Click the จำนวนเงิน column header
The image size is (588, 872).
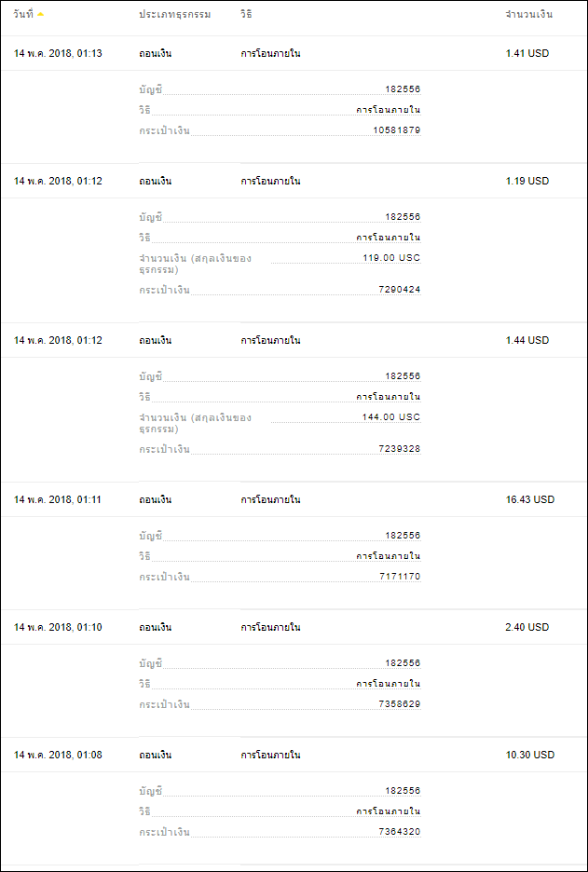pos(528,15)
